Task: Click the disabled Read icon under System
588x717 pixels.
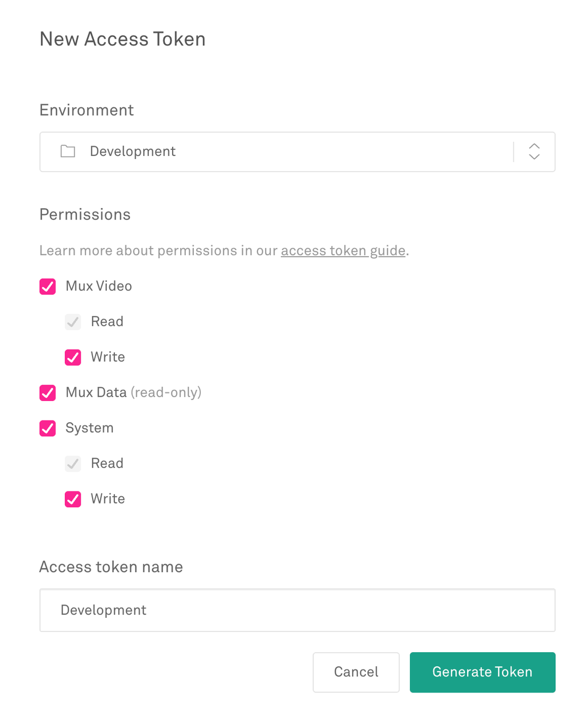Action: (x=72, y=464)
